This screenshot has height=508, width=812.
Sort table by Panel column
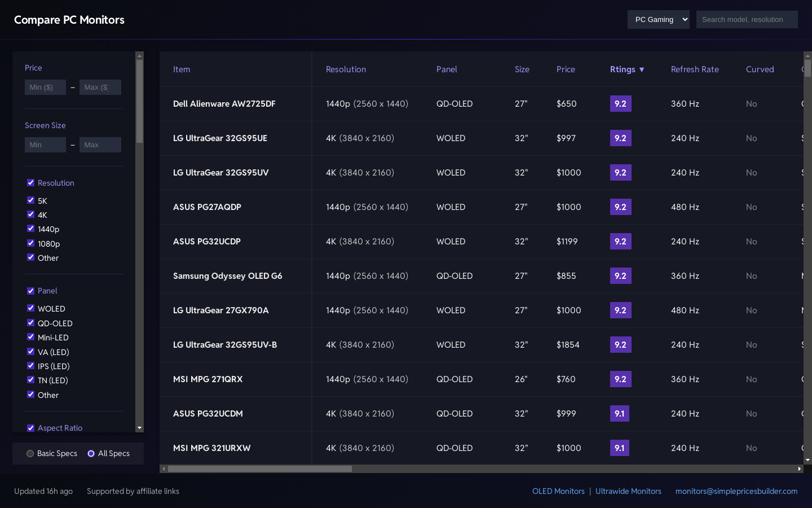tap(447, 69)
